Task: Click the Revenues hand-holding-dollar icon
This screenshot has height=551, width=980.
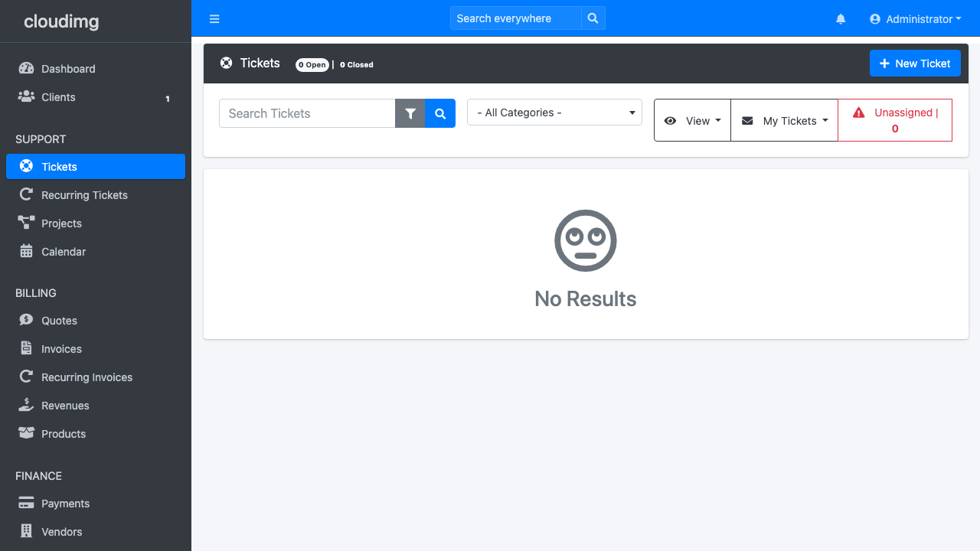Action: click(x=26, y=405)
